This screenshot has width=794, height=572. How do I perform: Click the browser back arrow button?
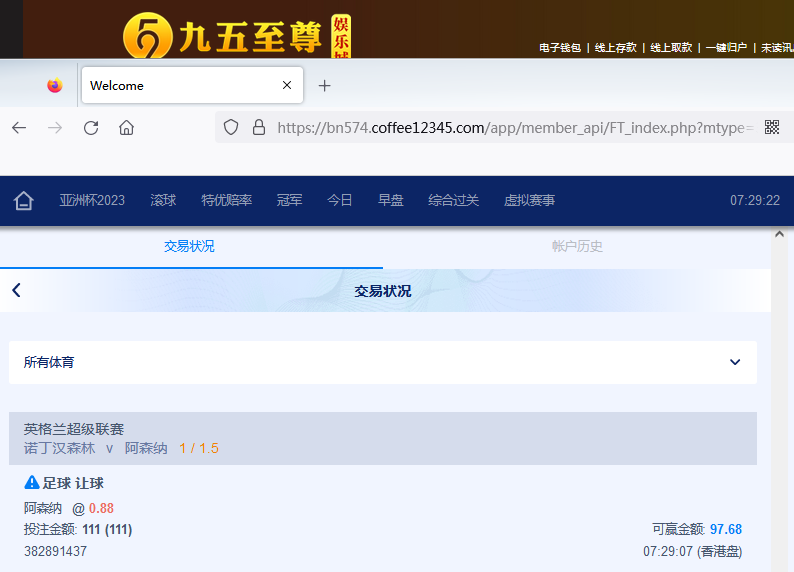pyautogui.click(x=19, y=128)
